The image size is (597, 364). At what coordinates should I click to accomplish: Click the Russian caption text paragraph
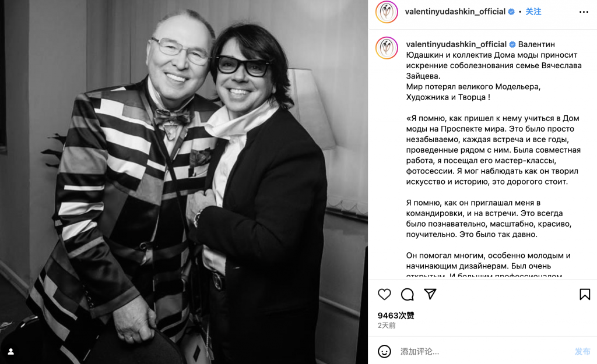(494, 158)
